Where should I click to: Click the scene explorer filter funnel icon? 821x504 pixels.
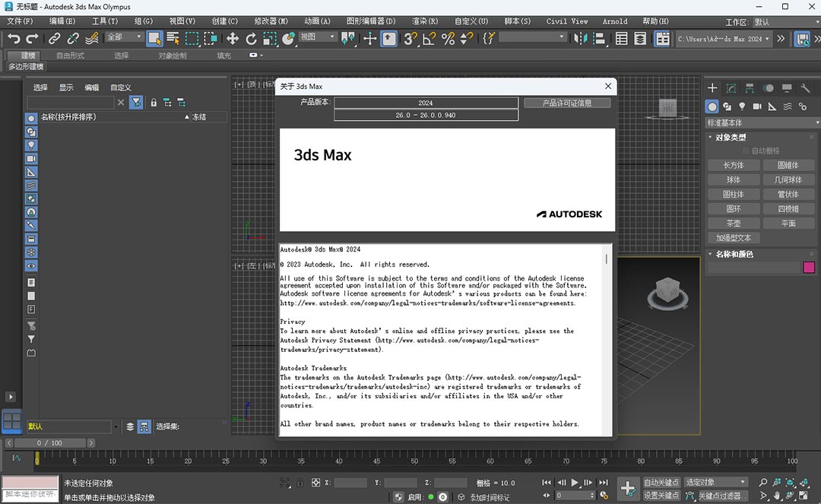(x=136, y=102)
